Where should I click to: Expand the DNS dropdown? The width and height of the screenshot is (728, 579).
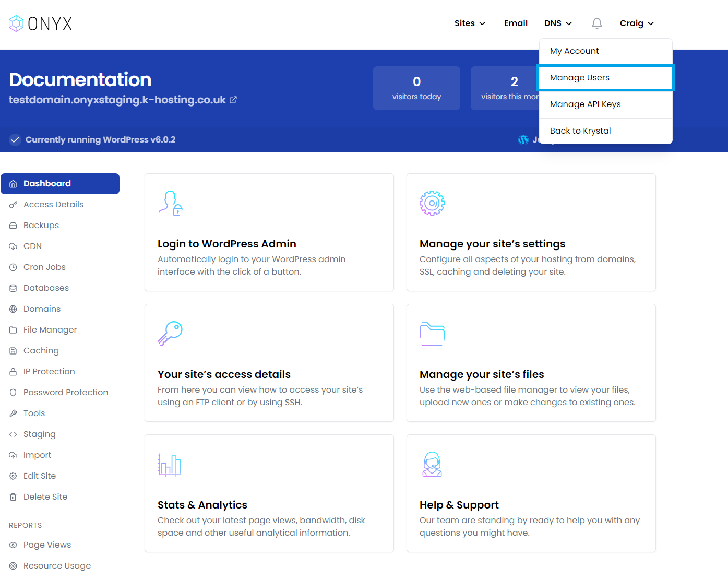point(558,23)
